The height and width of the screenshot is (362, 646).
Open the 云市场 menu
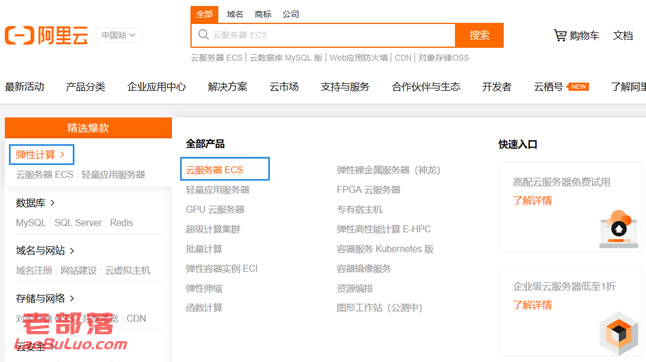point(284,86)
